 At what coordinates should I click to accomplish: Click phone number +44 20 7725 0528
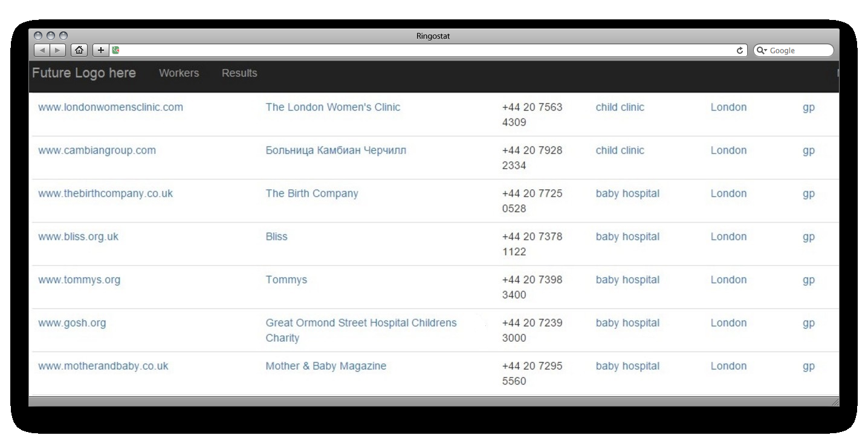pos(532,201)
